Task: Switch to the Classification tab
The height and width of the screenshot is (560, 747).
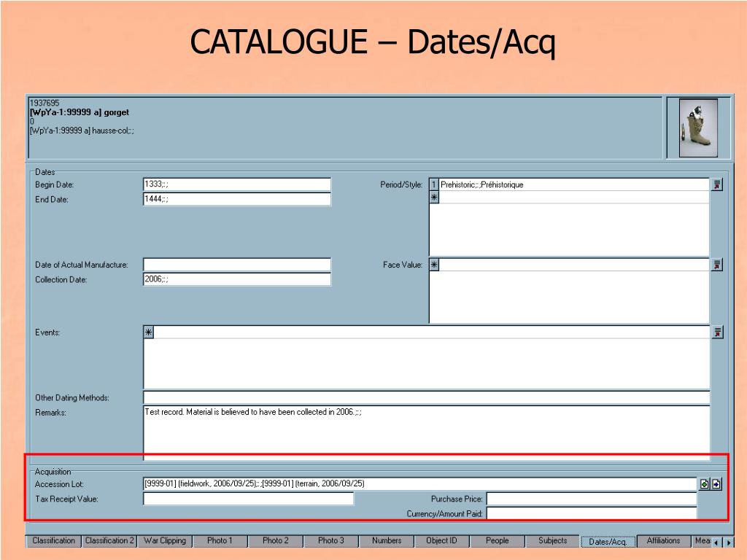Action: pos(53,541)
